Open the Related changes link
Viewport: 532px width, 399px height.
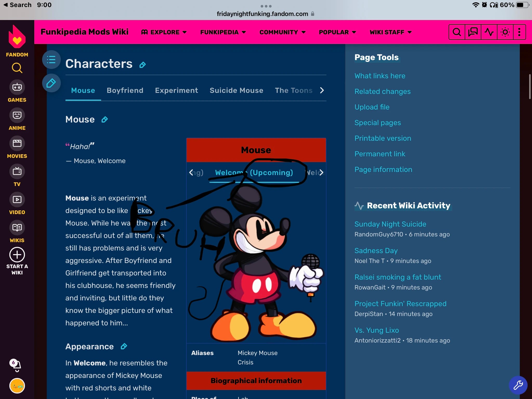pyautogui.click(x=382, y=91)
